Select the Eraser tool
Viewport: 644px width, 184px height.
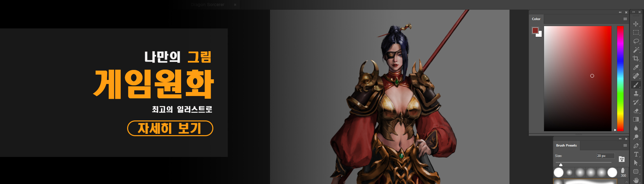click(x=636, y=111)
